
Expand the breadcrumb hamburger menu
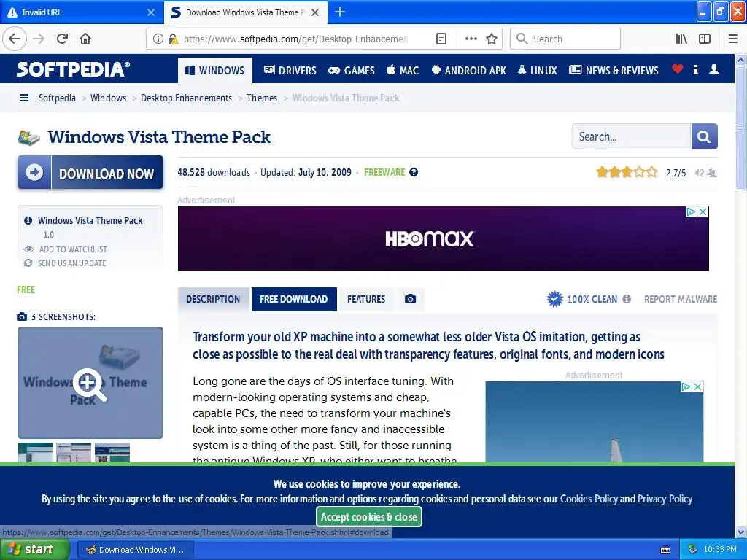[24, 98]
